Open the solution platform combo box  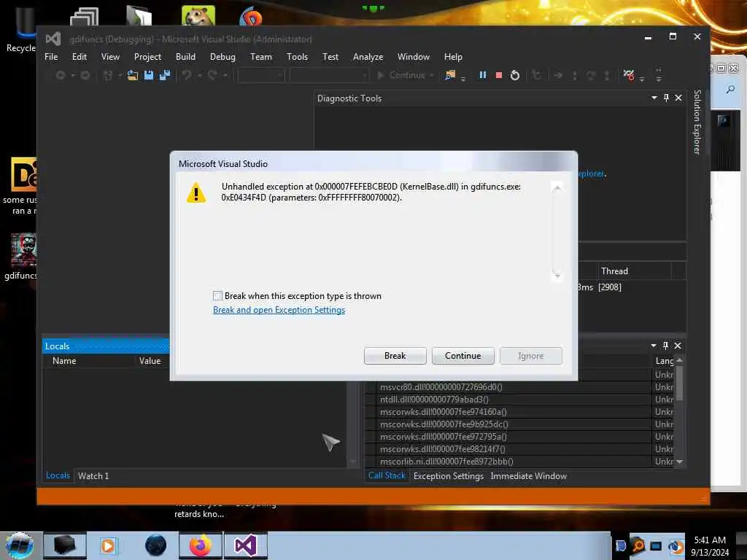[329, 75]
